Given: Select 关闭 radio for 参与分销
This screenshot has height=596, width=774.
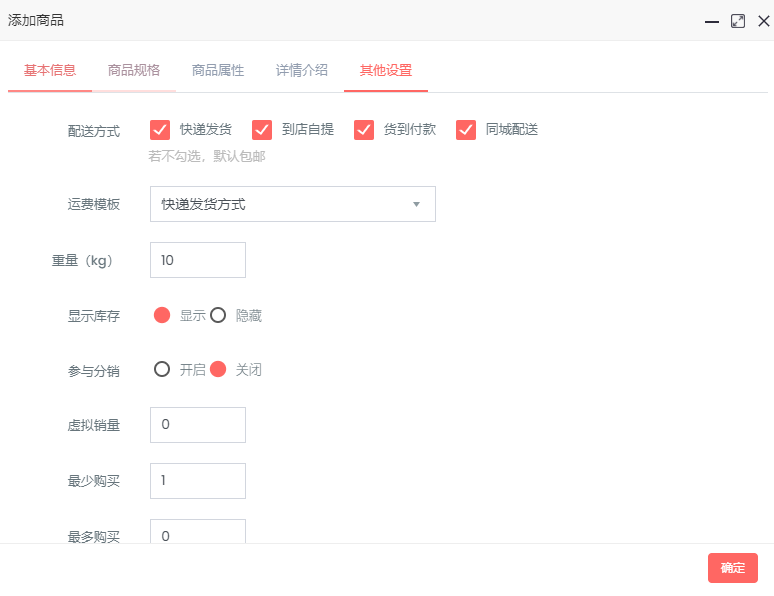Looking at the screenshot, I should coord(218,370).
